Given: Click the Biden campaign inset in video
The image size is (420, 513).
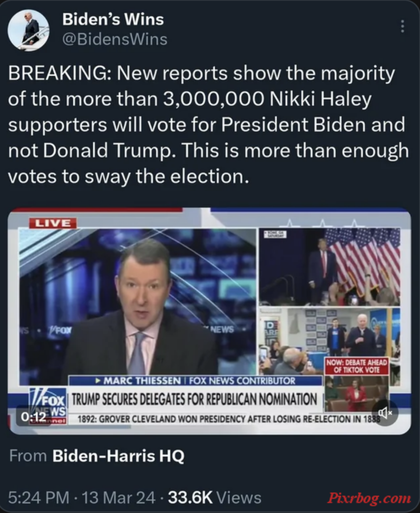Looking at the screenshot, I should click(x=329, y=341).
